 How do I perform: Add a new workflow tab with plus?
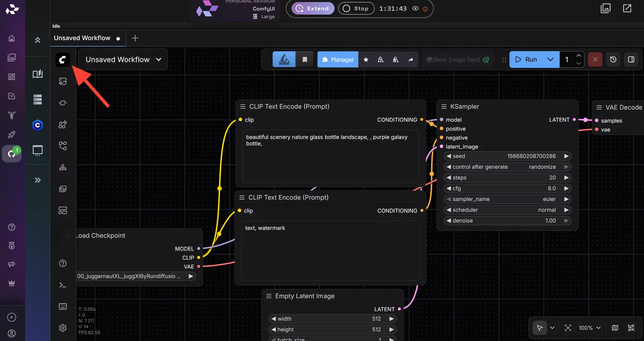click(135, 38)
